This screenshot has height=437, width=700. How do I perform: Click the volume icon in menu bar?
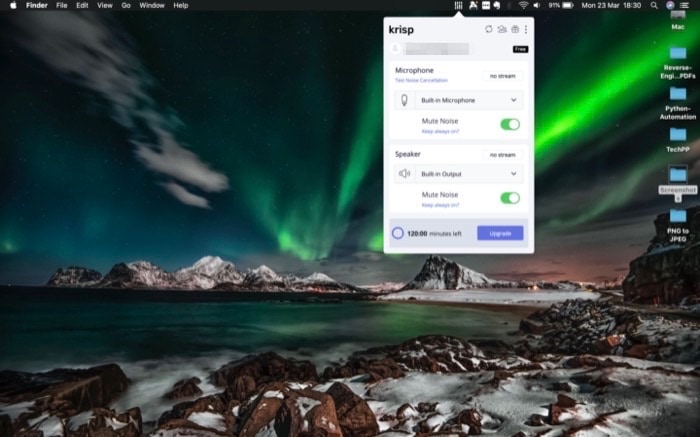click(537, 5)
